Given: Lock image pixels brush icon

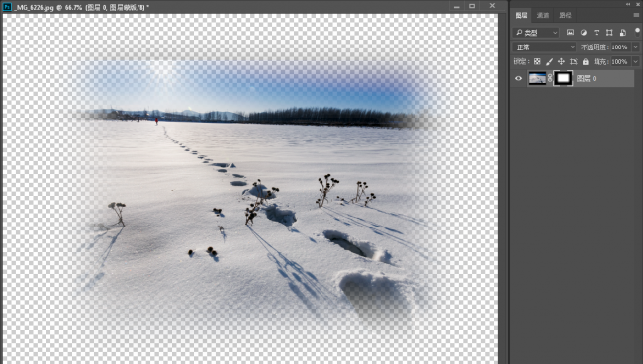Looking at the screenshot, I should 549,62.
